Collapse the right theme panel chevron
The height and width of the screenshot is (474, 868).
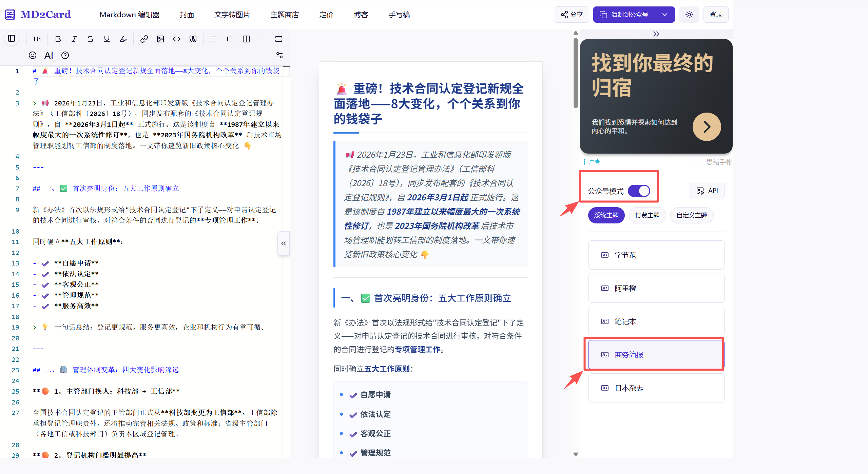pyautogui.click(x=656, y=34)
